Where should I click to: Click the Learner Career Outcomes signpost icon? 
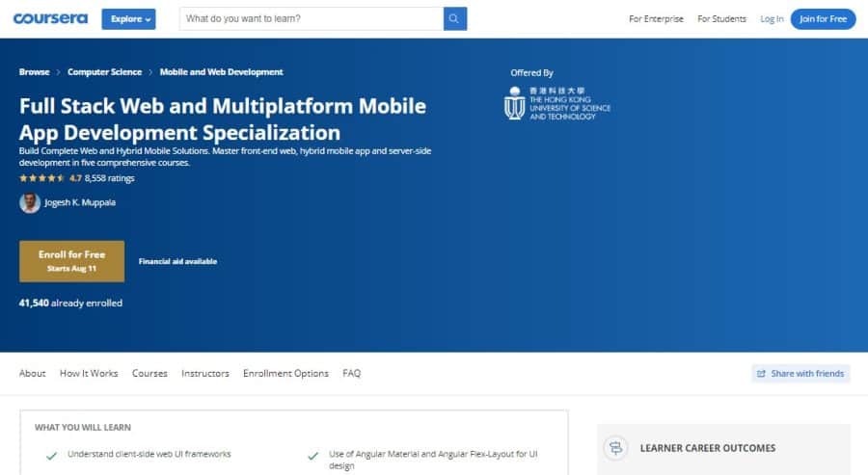[615, 448]
